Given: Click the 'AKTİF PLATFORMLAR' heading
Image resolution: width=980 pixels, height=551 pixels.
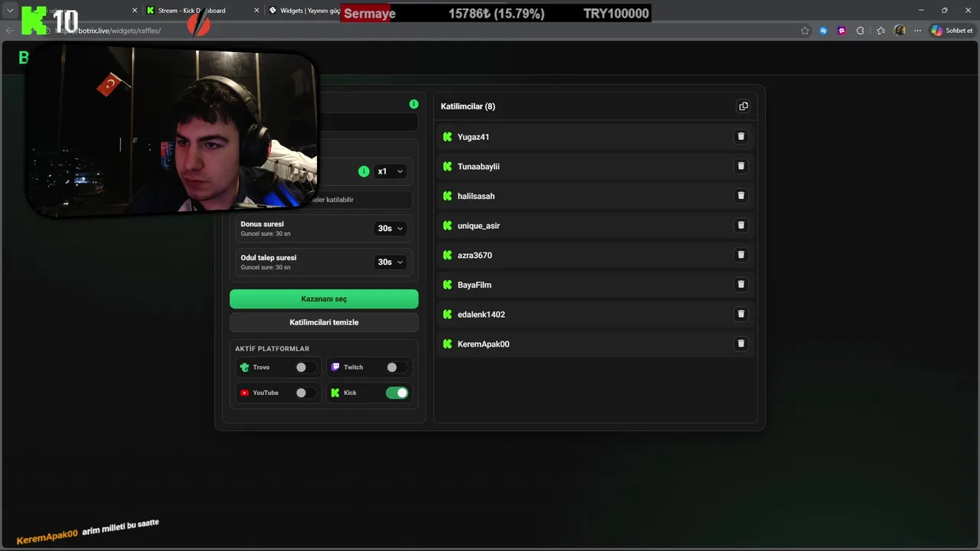Looking at the screenshot, I should 272,349.
